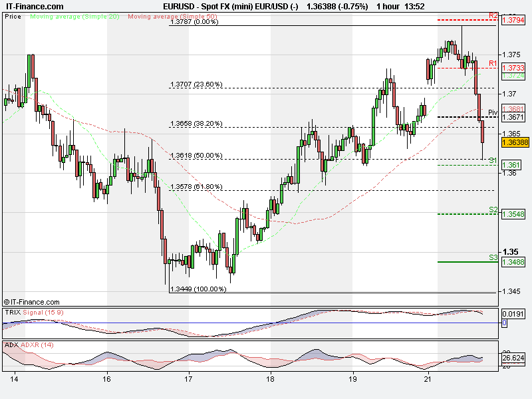Screen dimensions: 532x399
Task: Click the S1 support label
Action: point(493,160)
